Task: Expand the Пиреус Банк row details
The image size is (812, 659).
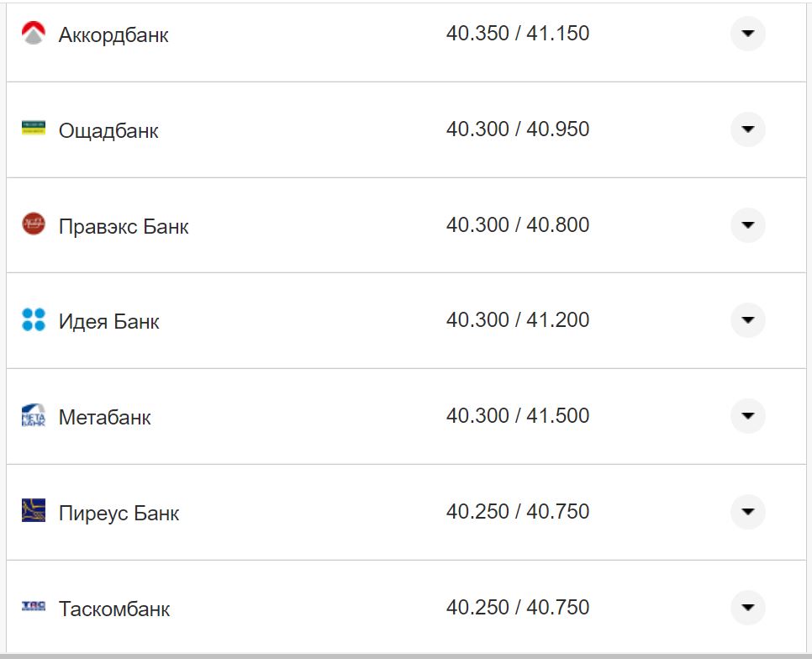Action: [747, 511]
